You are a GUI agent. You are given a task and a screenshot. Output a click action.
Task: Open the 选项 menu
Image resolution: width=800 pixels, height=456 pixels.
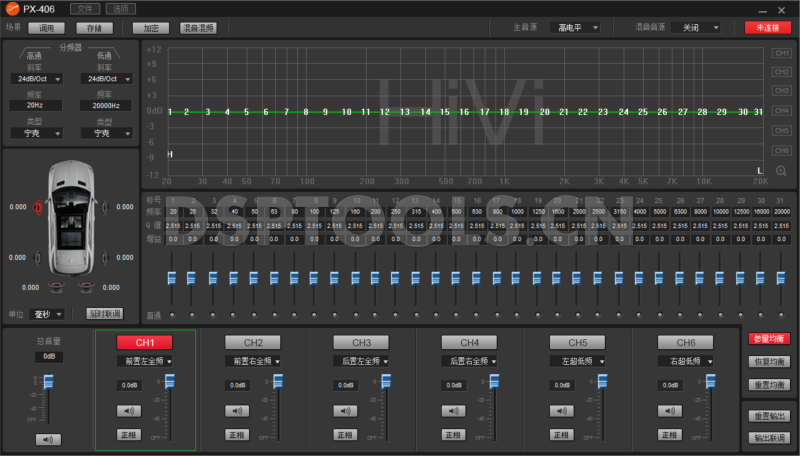click(x=121, y=8)
